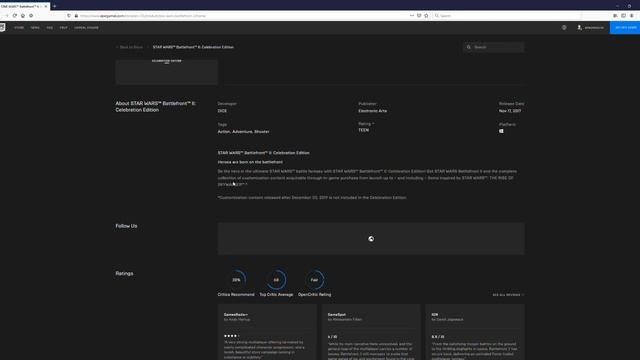Open the user account icon in header

tap(580, 27)
